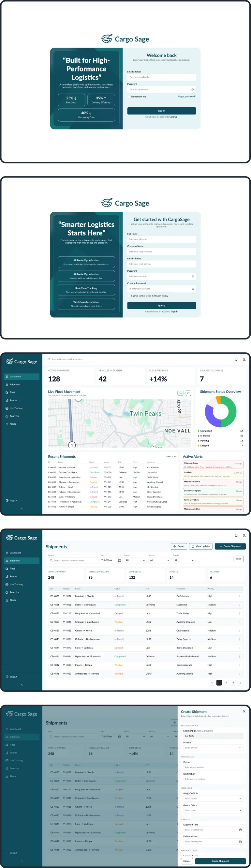Open Assign Vehicle dropdown in Create Shipment
This screenshot has height=868, width=251.
[x=213, y=798]
